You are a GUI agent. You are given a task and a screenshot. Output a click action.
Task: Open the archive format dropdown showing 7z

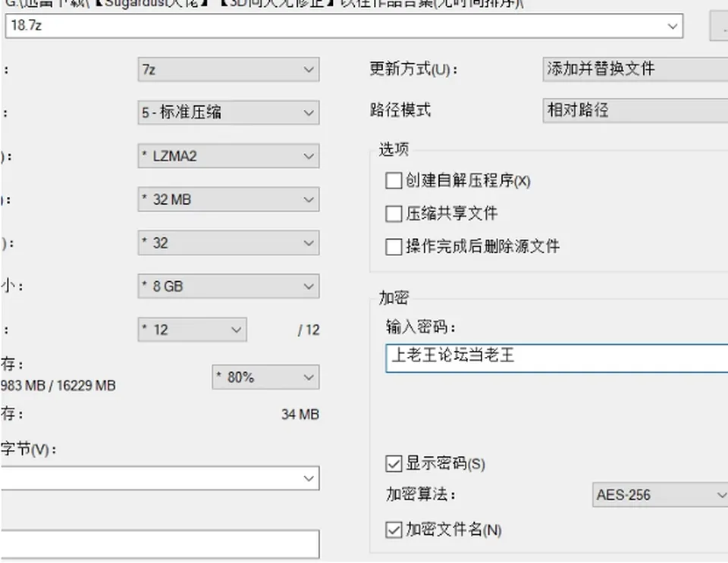point(228,70)
